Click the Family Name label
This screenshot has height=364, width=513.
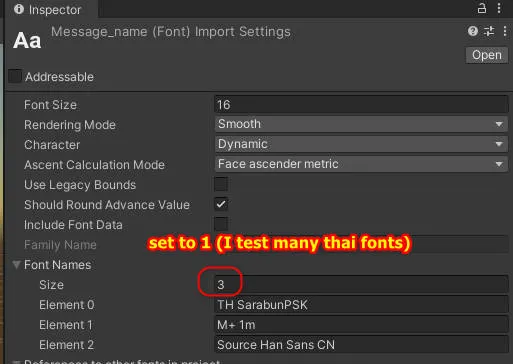click(60, 245)
